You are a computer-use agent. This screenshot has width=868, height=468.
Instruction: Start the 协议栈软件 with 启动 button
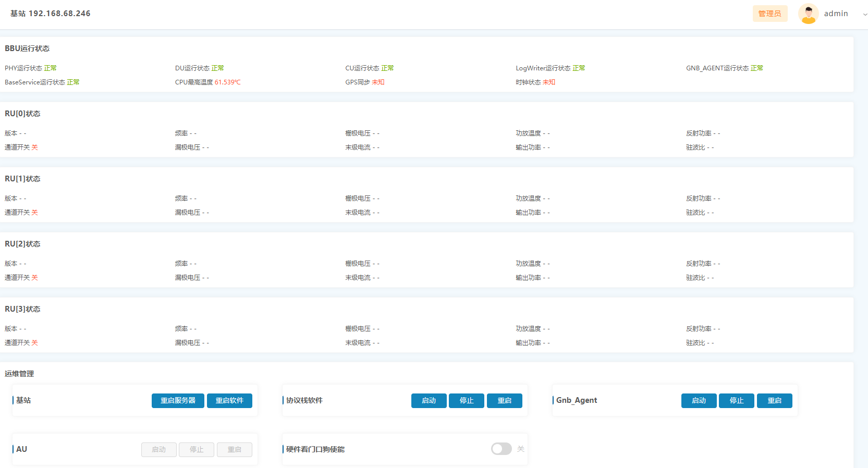(x=429, y=400)
